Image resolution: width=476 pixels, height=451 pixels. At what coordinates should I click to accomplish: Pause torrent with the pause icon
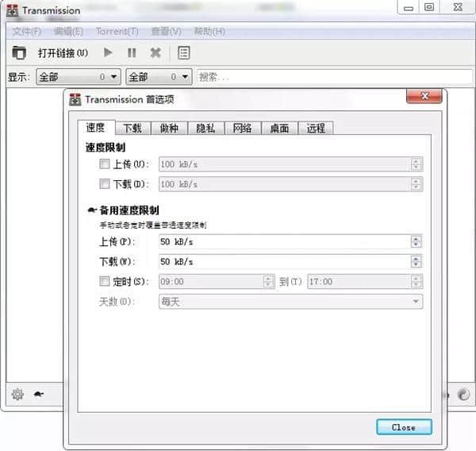point(132,53)
